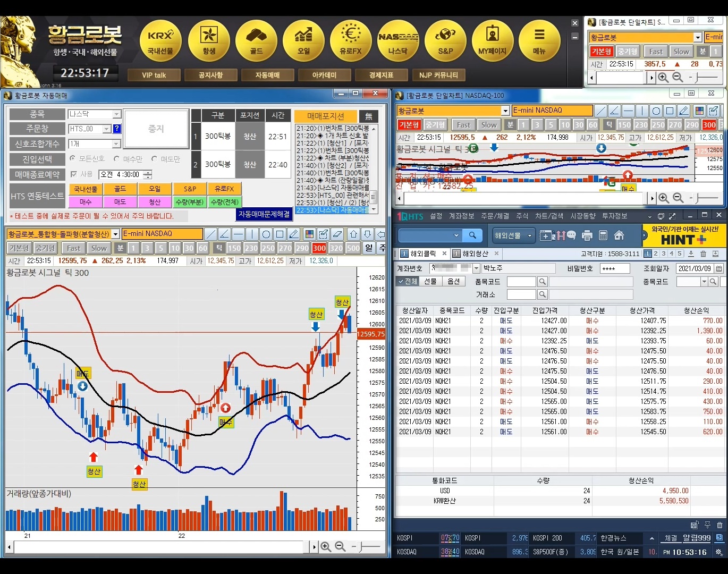Screen dimensions: 728x574
Task: Click the magnifier search button in 1QHTS
Action: pos(472,235)
